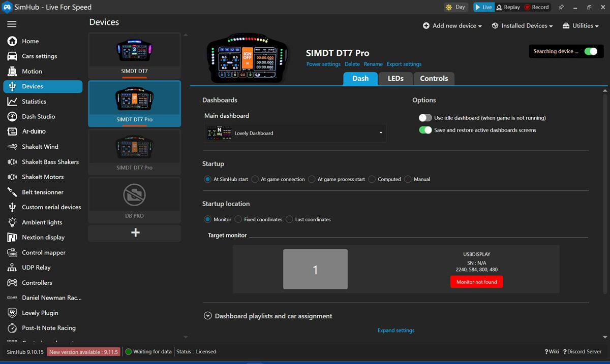The height and width of the screenshot is (364, 610).
Task: Add a device with the plus tile
Action: click(135, 233)
